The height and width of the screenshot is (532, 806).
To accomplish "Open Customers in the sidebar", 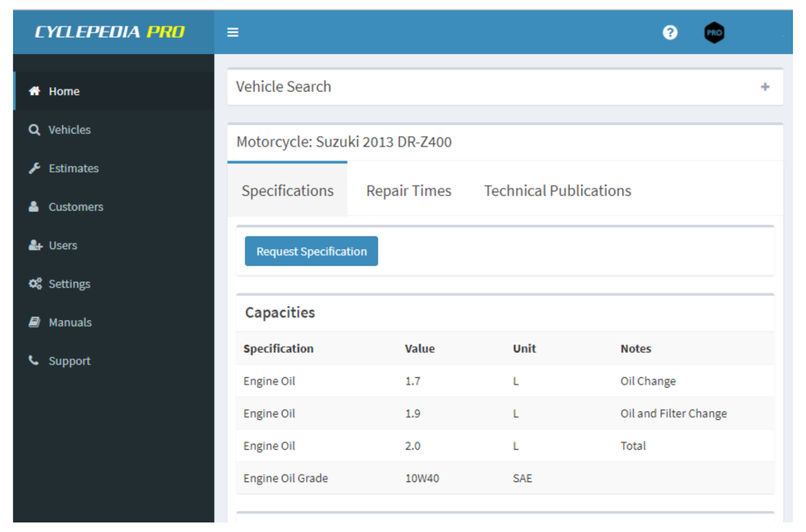I will point(114,206).
